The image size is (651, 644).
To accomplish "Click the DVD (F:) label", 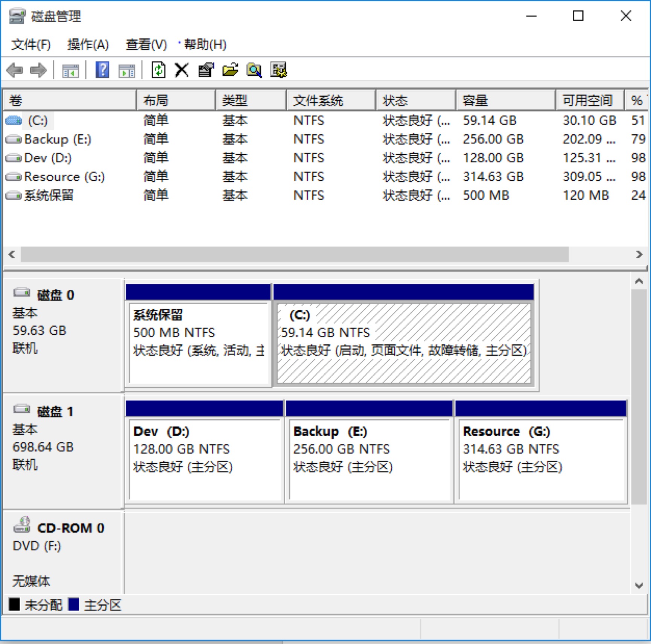I will pyautogui.click(x=37, y=546).
